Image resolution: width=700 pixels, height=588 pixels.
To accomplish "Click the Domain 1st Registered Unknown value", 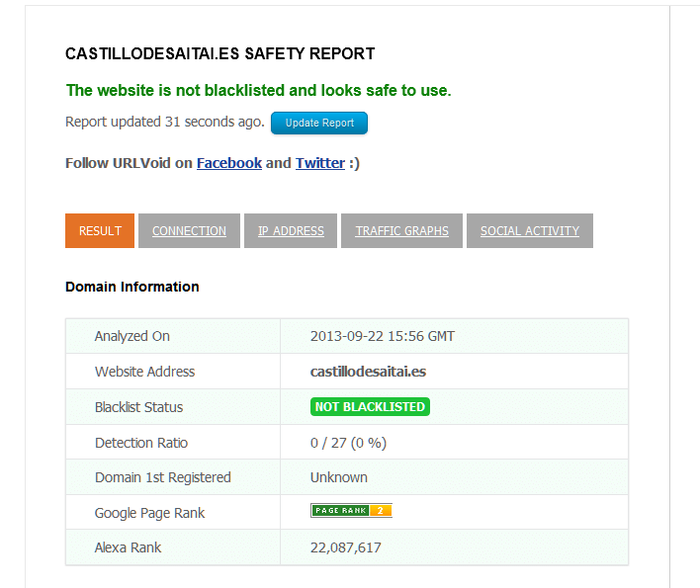I will [x=339, y=477].
